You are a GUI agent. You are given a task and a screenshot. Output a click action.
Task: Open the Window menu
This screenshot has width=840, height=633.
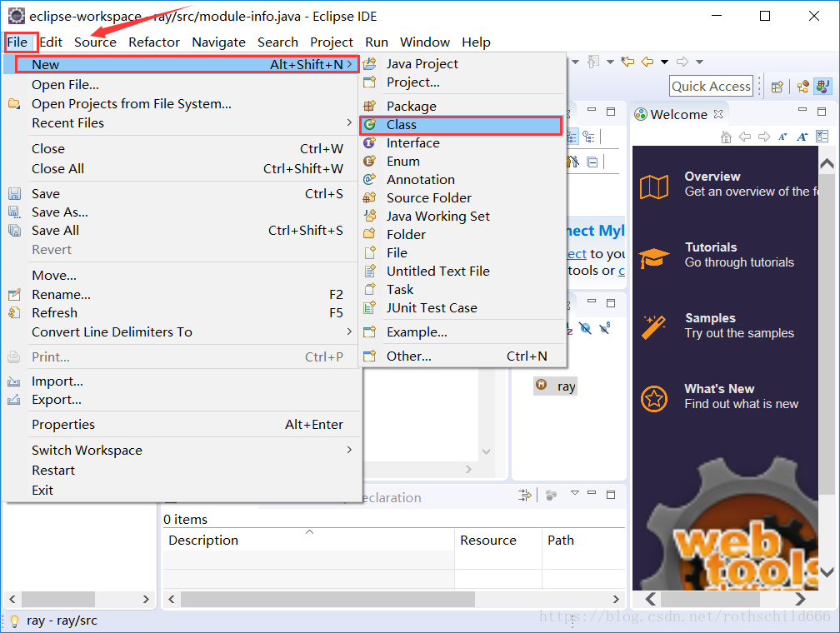[x=425, y=42]
